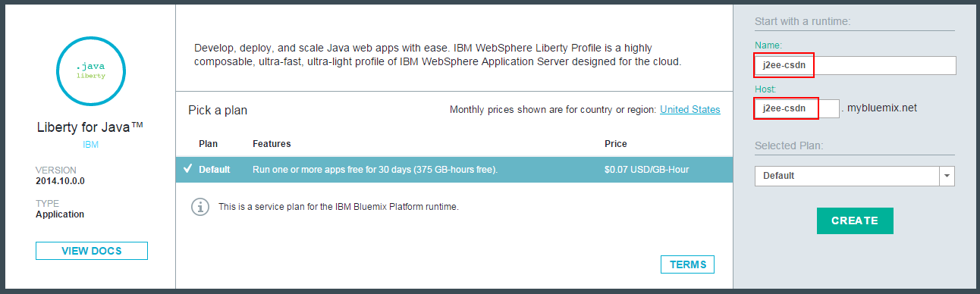Open the Selected Plan combo box

pos(855,176)
